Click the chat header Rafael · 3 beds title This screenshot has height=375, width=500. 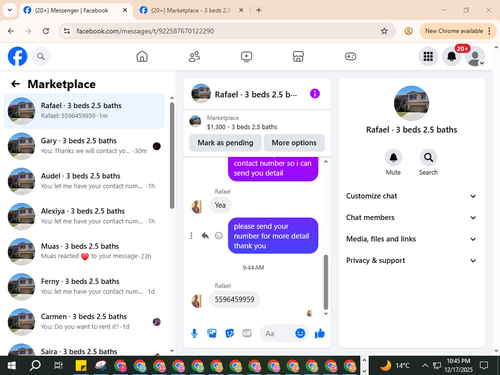click(256, 95)
